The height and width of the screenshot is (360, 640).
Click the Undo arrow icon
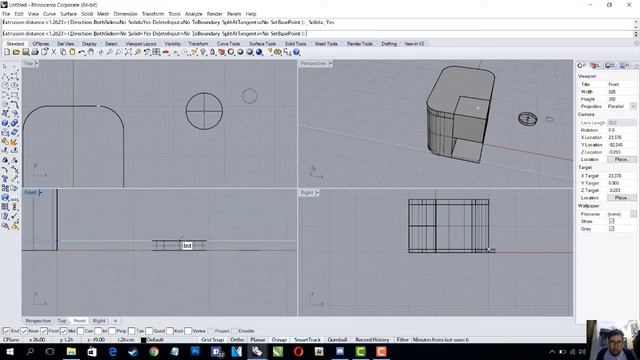[82, 52]
